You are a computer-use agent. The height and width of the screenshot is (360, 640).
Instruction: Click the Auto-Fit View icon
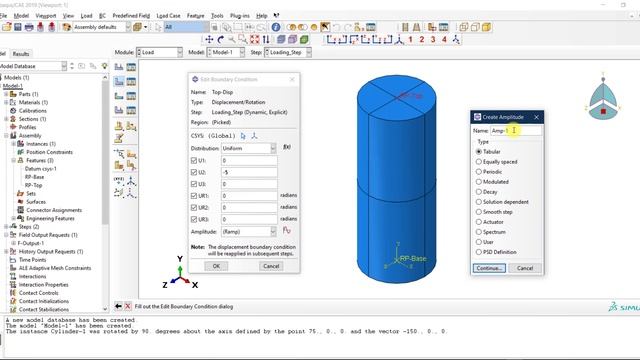(254, 39)
